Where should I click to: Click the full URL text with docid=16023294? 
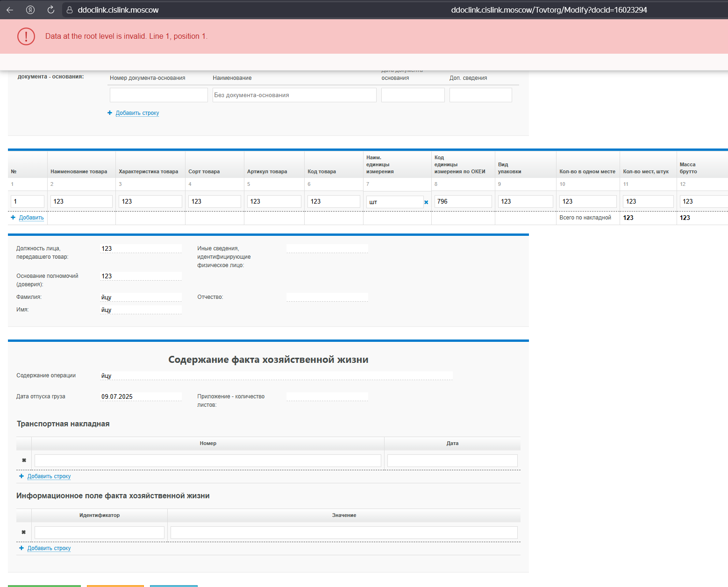pyautogui.click(x=549, y=10)
